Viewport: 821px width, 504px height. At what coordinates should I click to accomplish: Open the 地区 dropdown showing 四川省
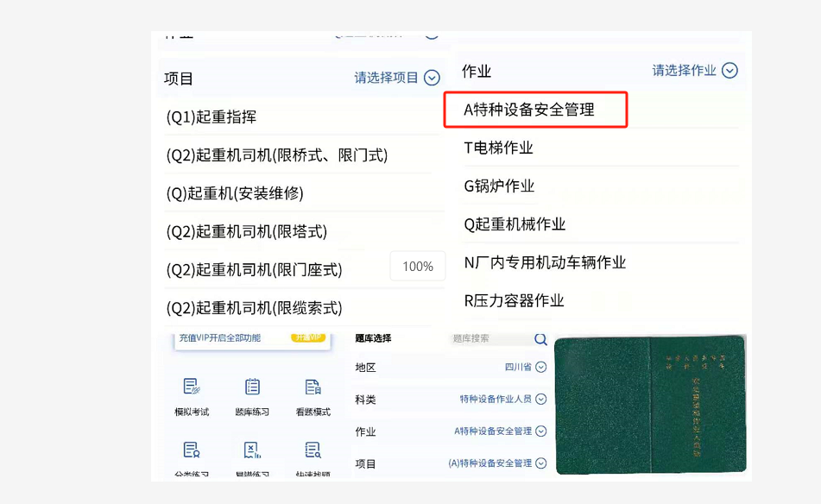(x=526, y=367)
